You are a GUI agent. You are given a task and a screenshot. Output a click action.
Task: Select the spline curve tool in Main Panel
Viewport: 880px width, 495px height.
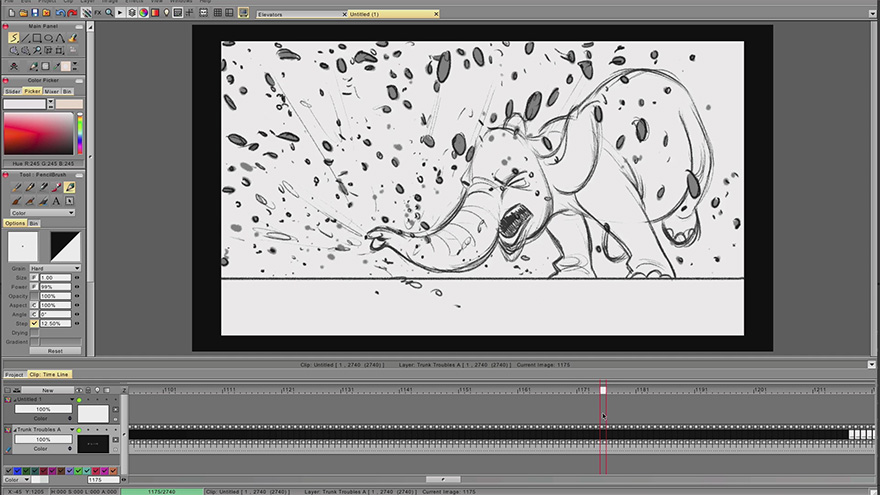(60, 38)
